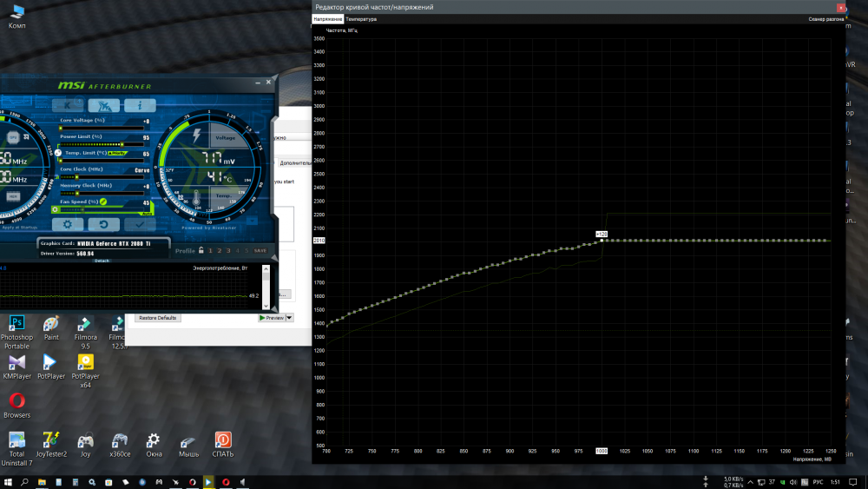Viewport: 868px width, 489px height.
Task: Select profile slot 2
Action: pyautogui.click(x=220, y=251)
